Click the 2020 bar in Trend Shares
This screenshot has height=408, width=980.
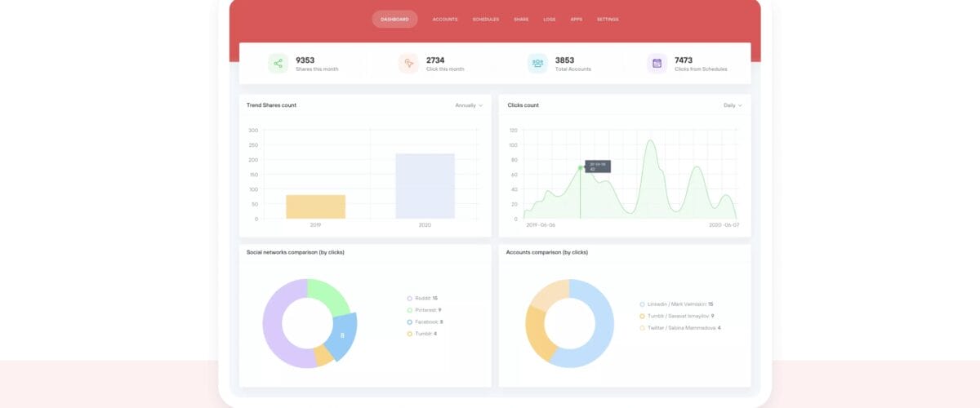point(425,186)
